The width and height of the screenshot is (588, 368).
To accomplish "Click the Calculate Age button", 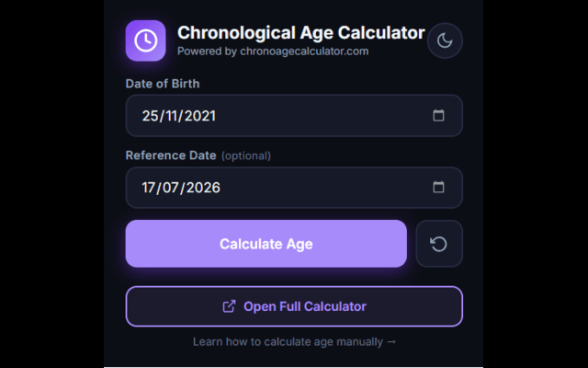I will (266, 244).
